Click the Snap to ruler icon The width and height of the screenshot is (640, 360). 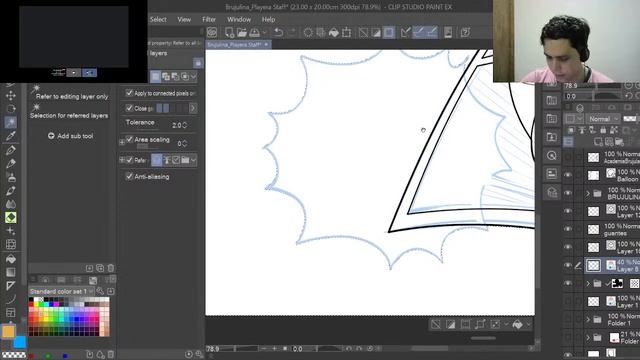pyautogui.click(x=405, y=32)
